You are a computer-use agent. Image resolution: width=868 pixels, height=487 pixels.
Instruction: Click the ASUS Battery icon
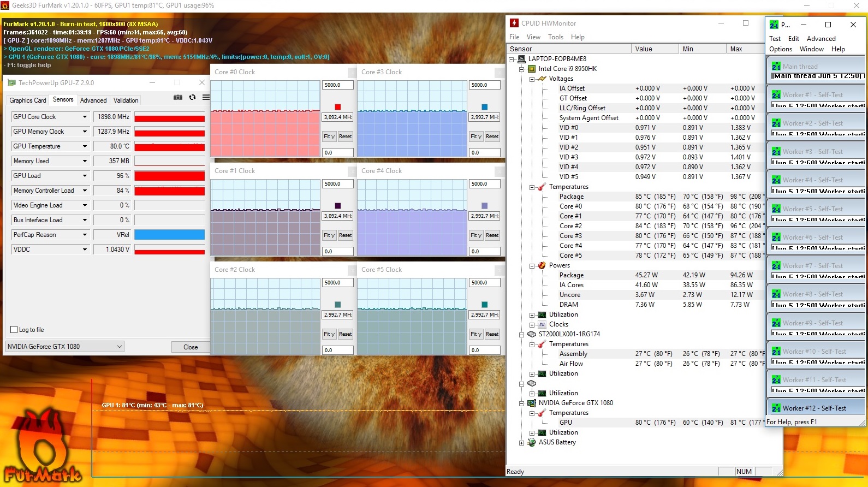pyautogui.click(x=532, y=442)
